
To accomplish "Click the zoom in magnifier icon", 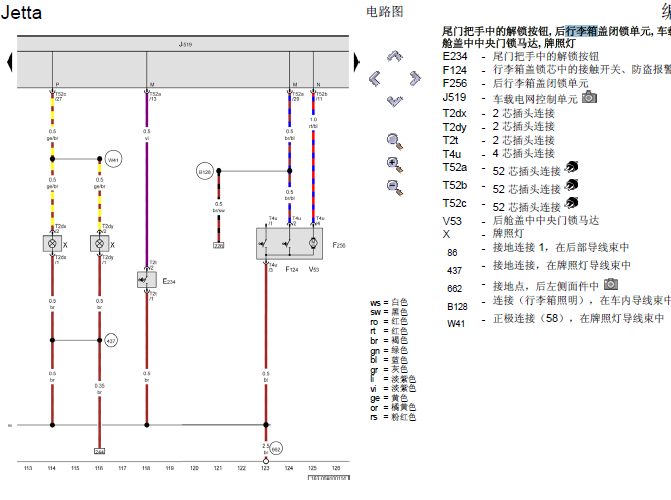I will [x=395, y=165].
